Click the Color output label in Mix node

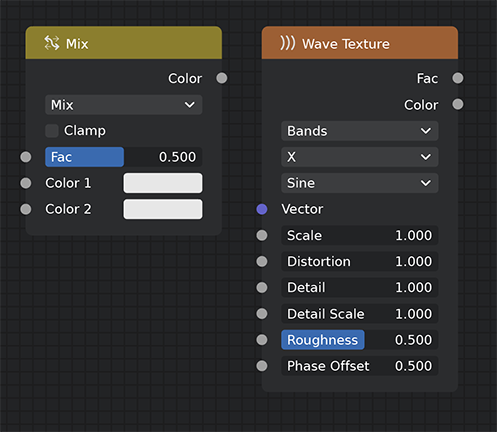[185, 79]
